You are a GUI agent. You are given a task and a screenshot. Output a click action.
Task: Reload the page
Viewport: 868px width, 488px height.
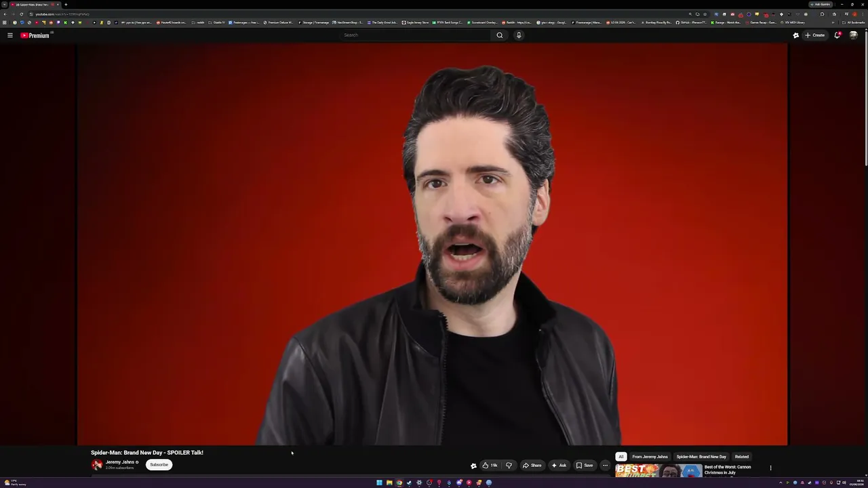[21, 14]
